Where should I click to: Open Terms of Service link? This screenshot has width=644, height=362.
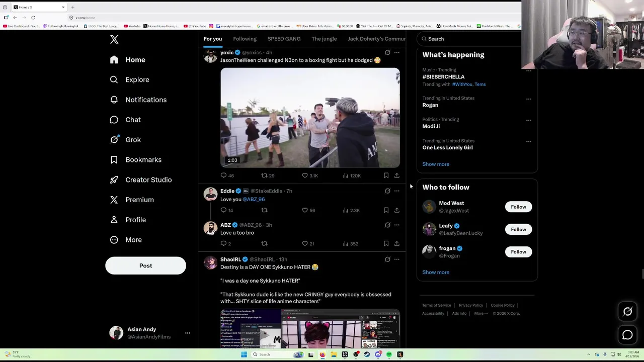tap(436, 306)
